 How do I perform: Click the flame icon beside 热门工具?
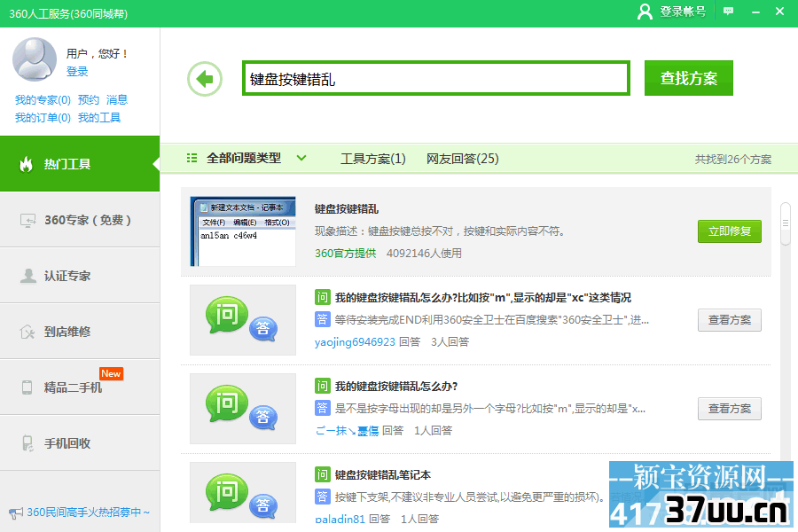(26, 164)
